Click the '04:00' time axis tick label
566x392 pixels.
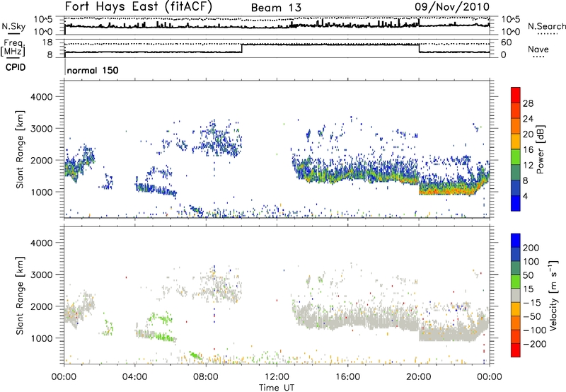point(135,377)
